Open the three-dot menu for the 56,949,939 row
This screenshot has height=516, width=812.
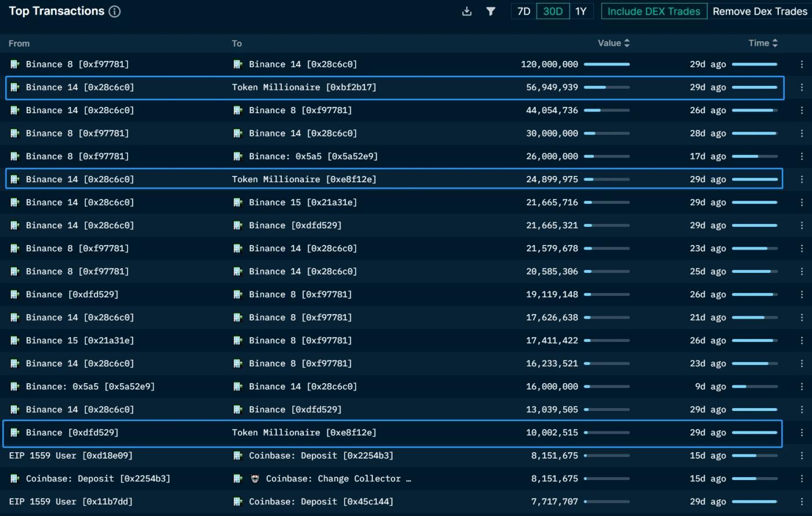(x=802, y=87)
